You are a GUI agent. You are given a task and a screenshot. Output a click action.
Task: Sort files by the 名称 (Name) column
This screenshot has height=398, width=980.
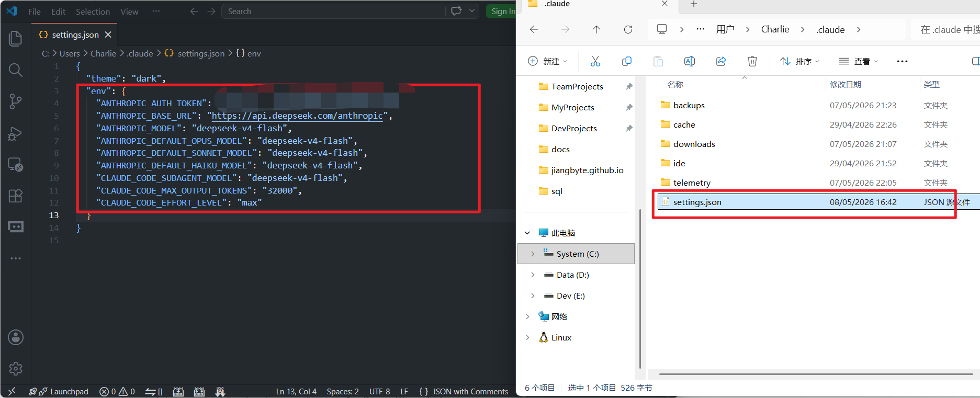coord(675,84)
